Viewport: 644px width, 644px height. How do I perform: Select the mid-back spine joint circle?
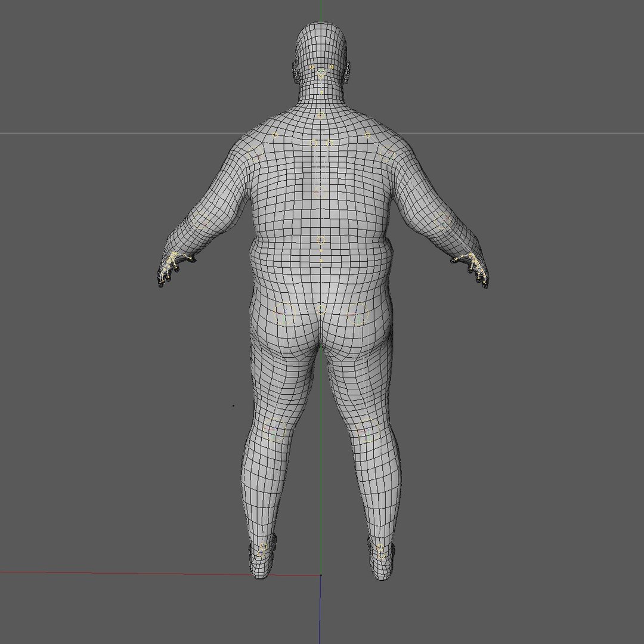(x=320, y=192)
